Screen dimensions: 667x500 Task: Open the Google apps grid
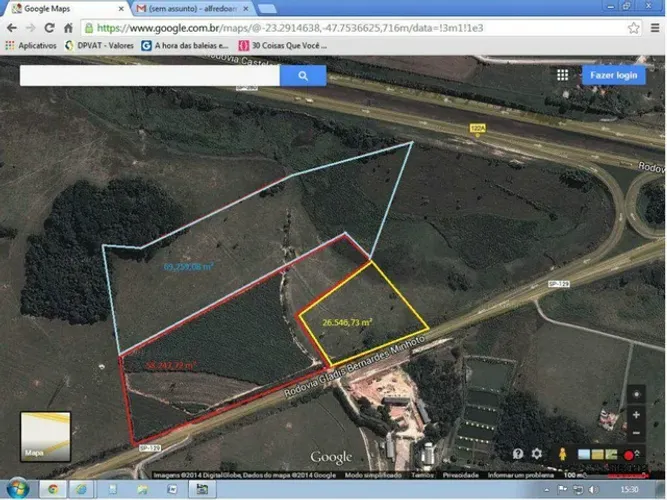click(562, 75)
